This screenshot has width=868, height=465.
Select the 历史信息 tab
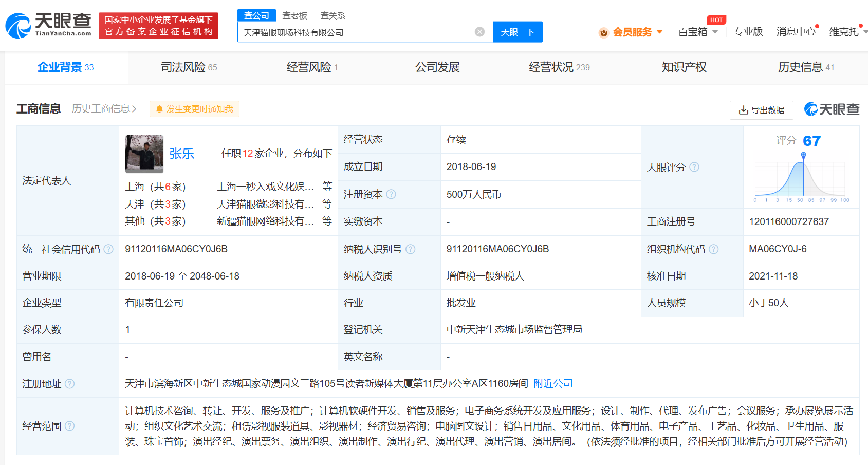806,67
